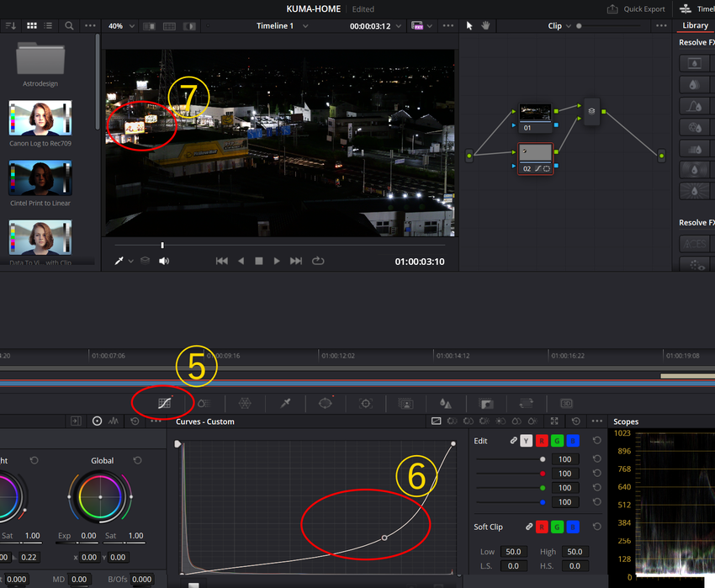
Task: Open the Curves palette
Action: point(164,403)
